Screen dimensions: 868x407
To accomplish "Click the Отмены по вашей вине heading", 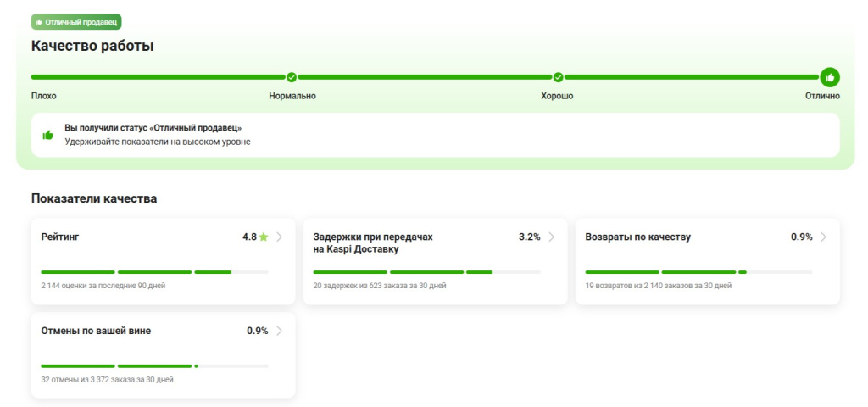I will point(96,331).
